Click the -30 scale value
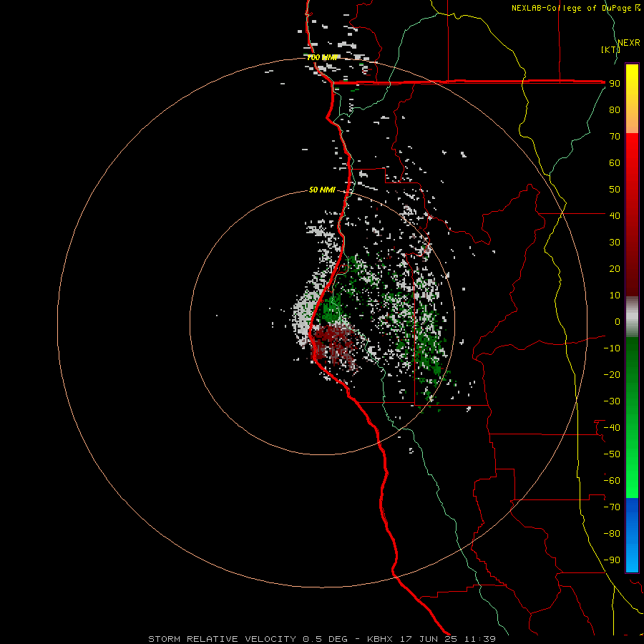 [612, 401]
